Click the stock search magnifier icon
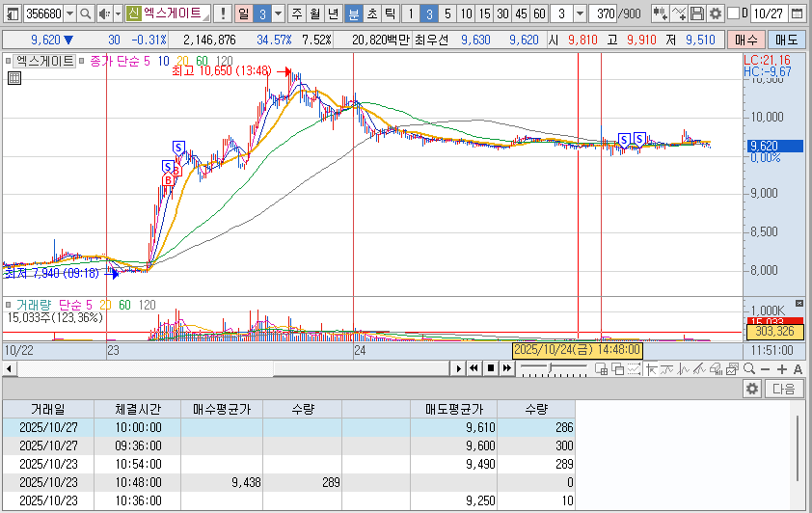Image resolution: width=812 pixels, height=513 pixels. [x=84, y=13]
